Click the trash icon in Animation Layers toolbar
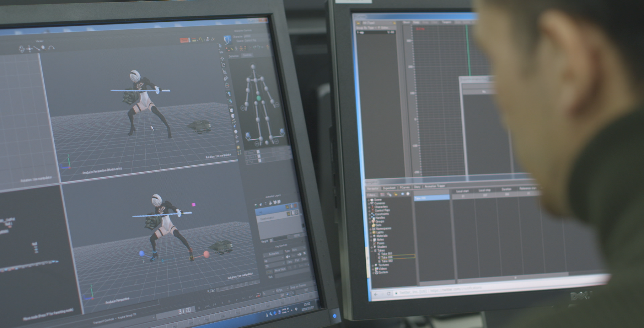This screenshot has width=644, height=328. click(266, 204)
